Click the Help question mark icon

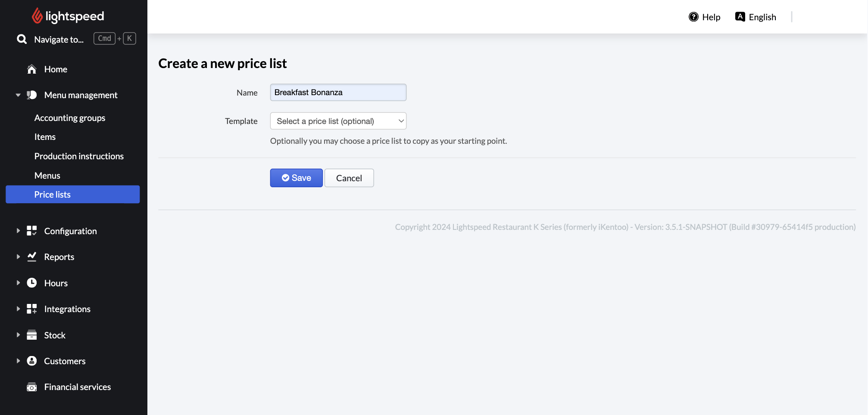coord(693,17)
